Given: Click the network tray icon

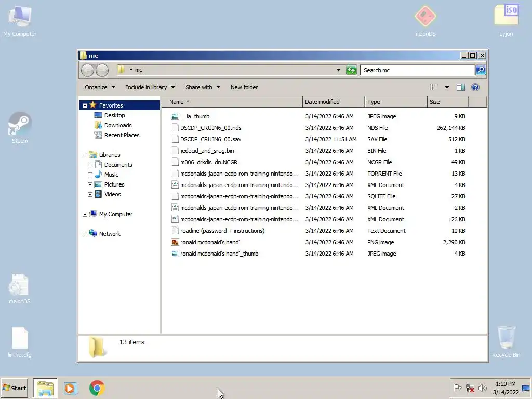Looking at the screenshot, I should tap(470, 388).
